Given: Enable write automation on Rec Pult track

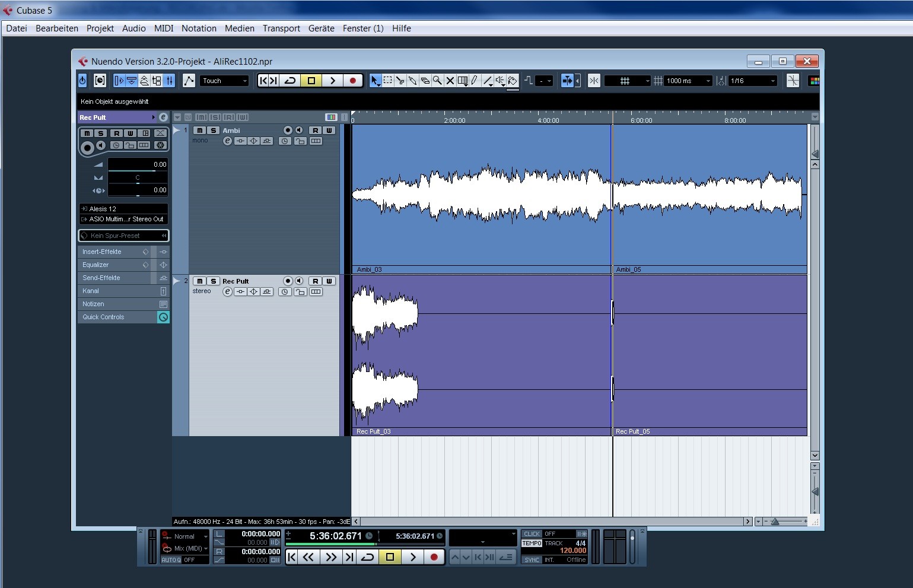Looking at the screenshot, I should [x=329, y=281].
